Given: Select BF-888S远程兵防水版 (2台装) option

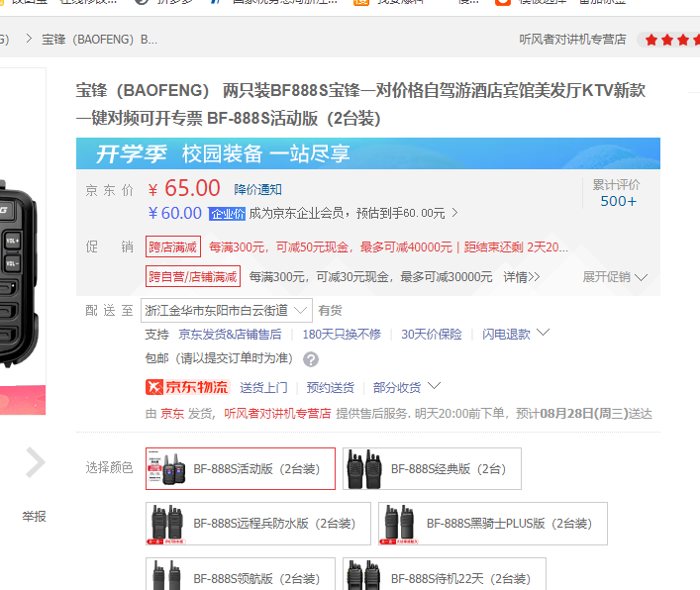Looking at the screenshot, I should (x=257, y=523).
